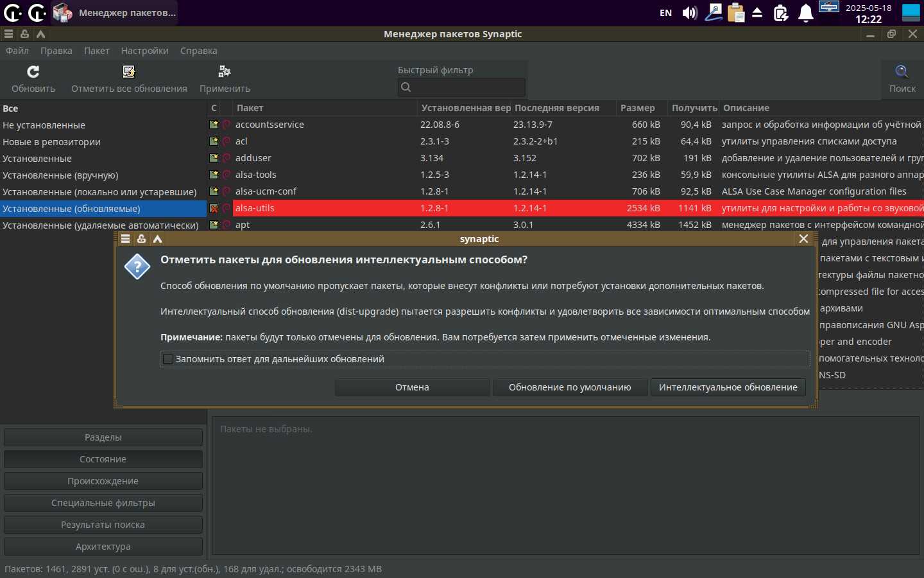This screenshot has width=924, height=578.
Task: Open the notifications bell tray icon
Action: pos(806,13)
